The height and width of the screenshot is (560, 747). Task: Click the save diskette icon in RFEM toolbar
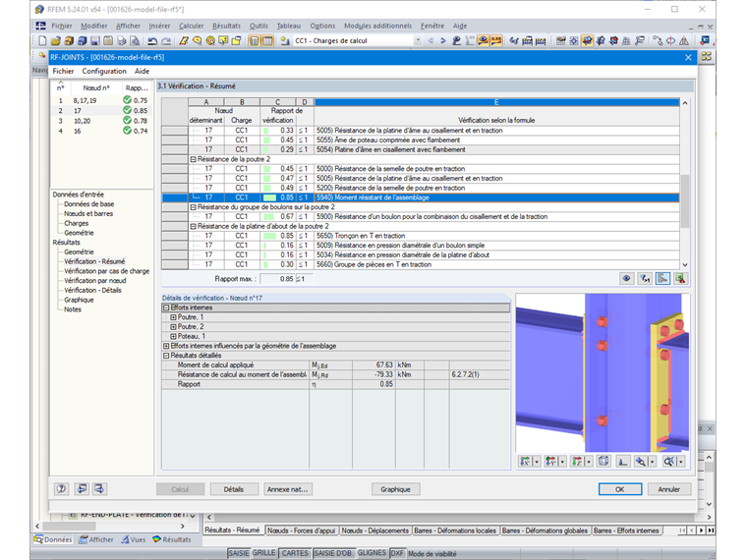tap(95, 41)
